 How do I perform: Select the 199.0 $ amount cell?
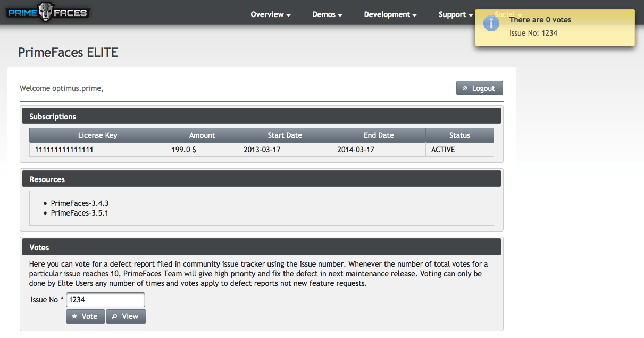(202, 150)
